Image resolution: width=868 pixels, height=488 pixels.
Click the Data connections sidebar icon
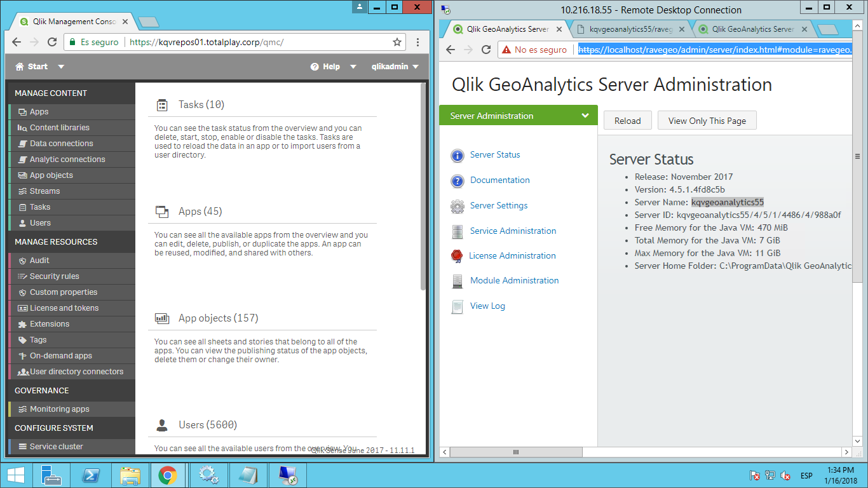pos(22,144)
